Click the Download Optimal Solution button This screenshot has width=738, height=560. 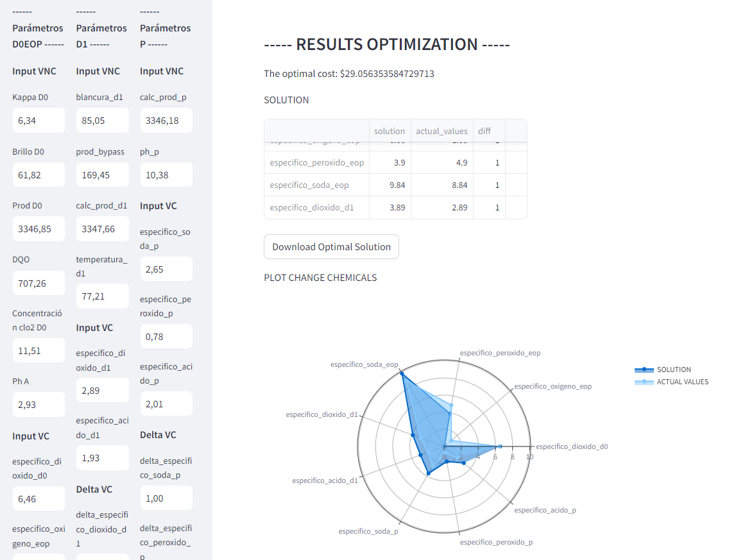click(331, 246)
